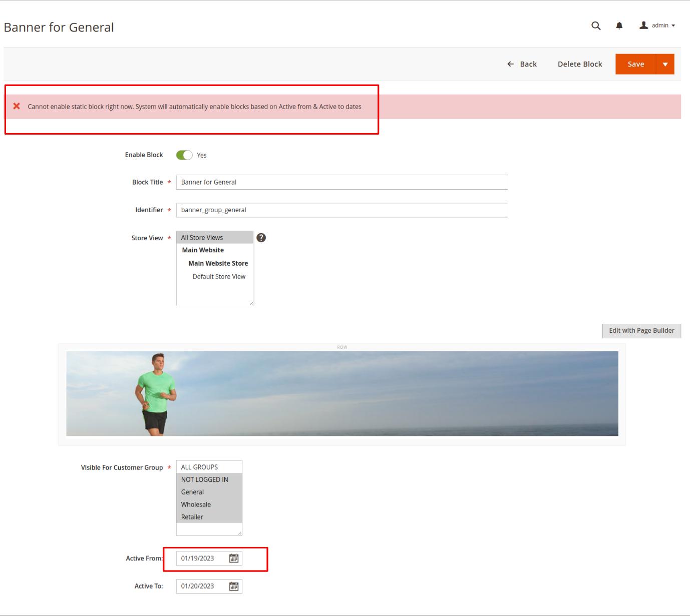690x616 pixels.
Task: Select Default Store View in list
Action: (219, 276)
